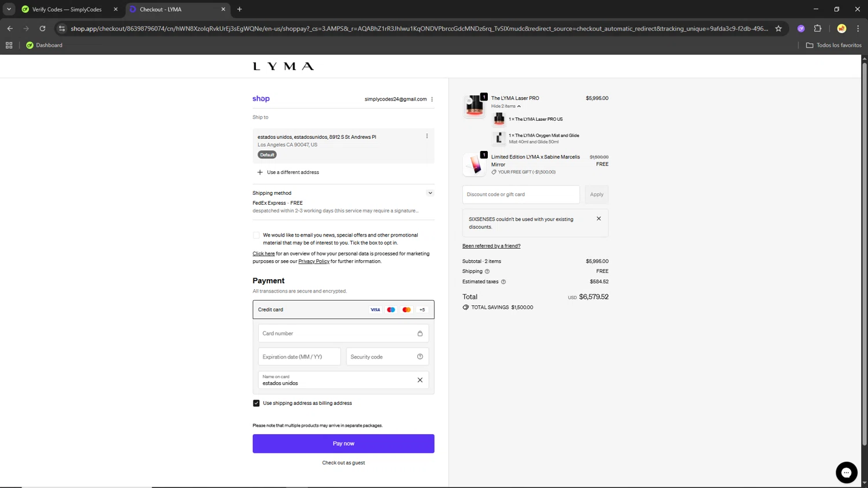Open Chrome three-dot menu

(x=858, y=28)
